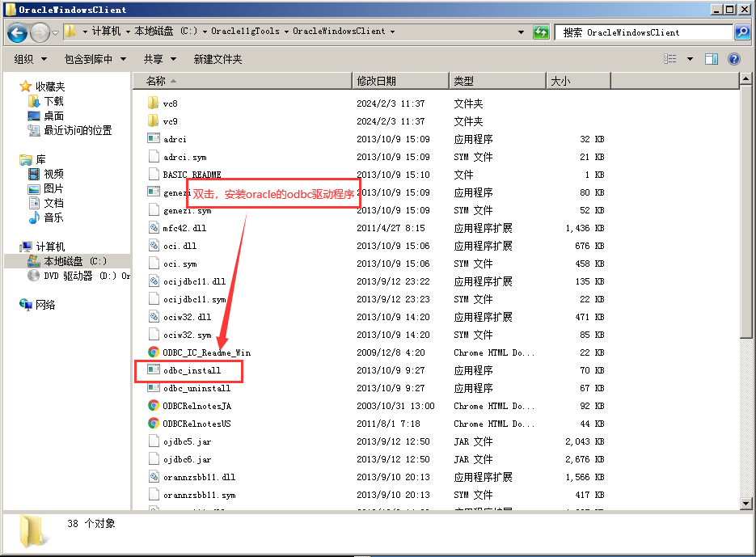Select the odbc_install application icon
Viewport: 756px width, 557px height.
154,370
